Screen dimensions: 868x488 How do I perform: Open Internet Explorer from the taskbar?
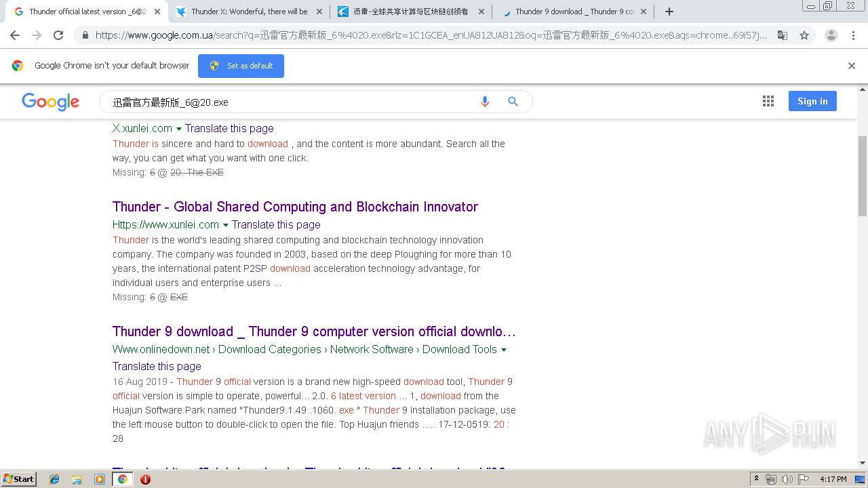pyautogui.click(x=54, y=479)
